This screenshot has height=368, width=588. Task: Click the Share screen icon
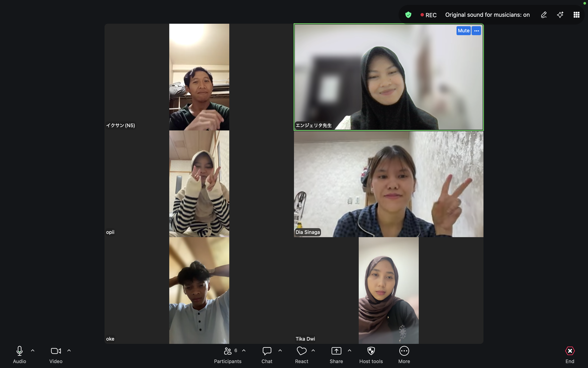click(x=336, y=351)
